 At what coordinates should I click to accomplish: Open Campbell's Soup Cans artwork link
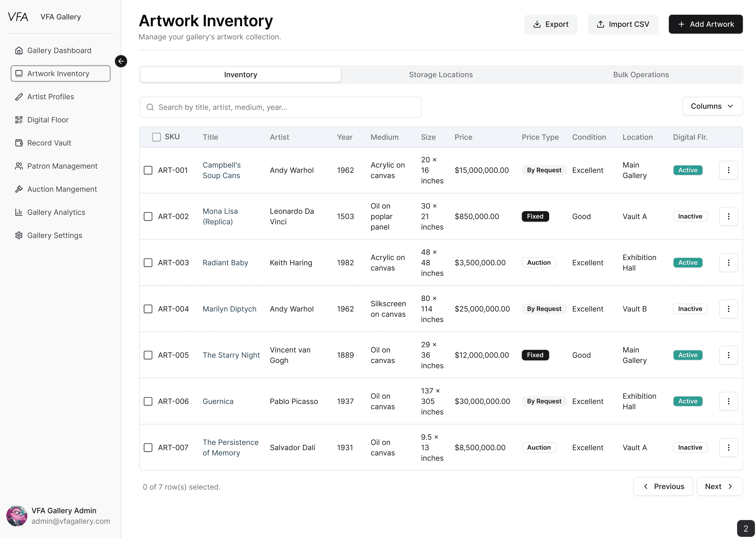[222, 170]
